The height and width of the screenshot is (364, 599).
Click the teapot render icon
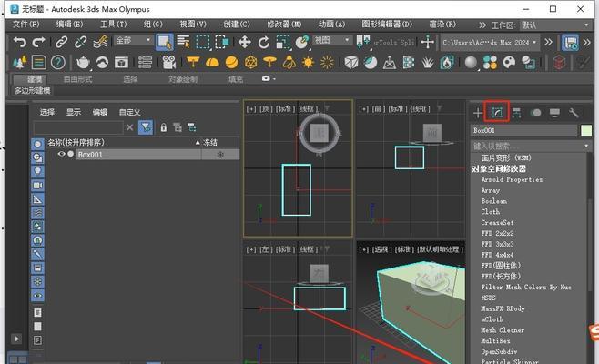point(83,62)
